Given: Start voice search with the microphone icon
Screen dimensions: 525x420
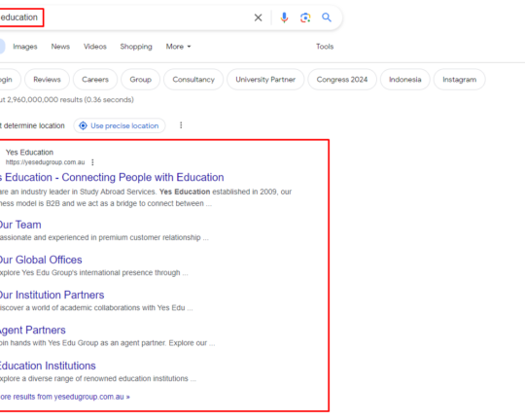Looking at the screenshot, I should click(x=284, y=17).
